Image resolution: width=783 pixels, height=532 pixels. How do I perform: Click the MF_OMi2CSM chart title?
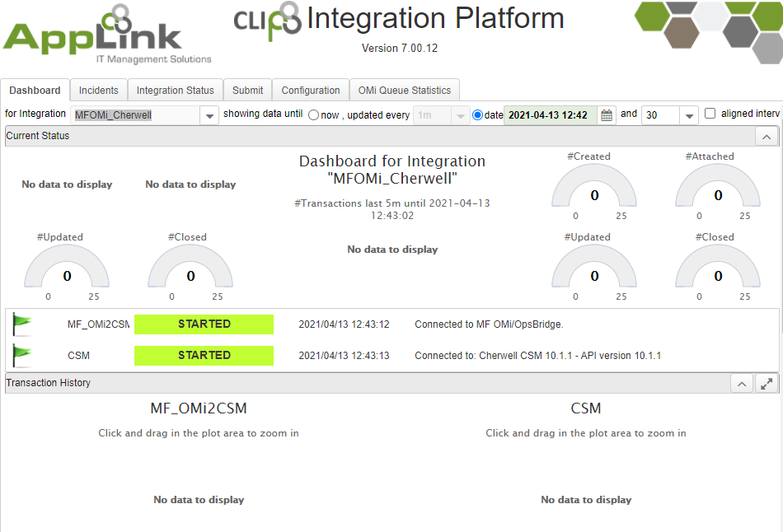coord(199,408)
